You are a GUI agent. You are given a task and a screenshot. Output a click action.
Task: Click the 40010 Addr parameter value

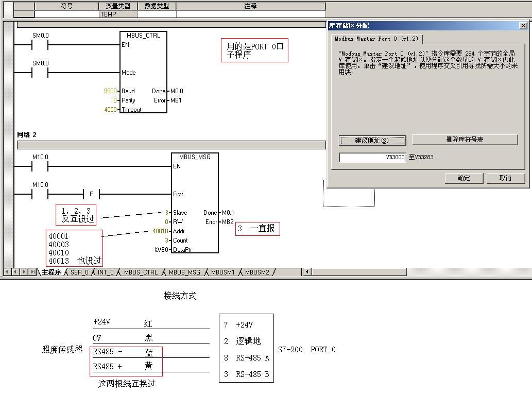pyautogui.click(x=161, y=231)
